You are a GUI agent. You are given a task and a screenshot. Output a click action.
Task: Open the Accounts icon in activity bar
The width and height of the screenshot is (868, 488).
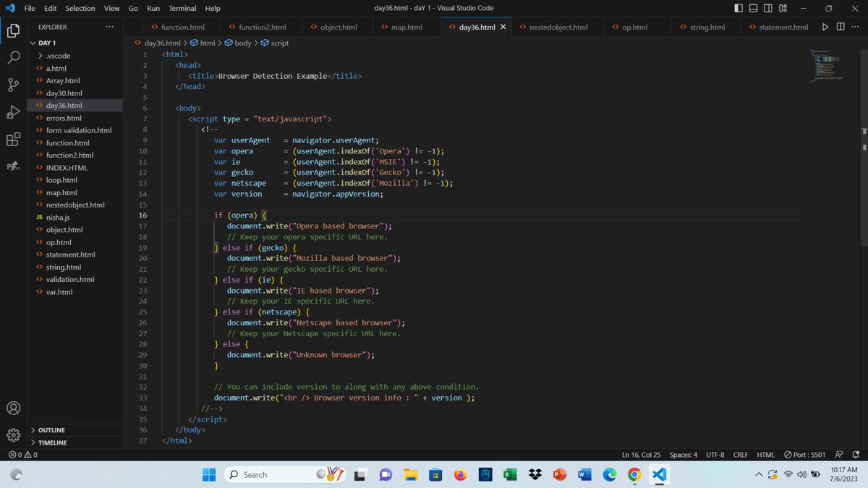(13, 408)
